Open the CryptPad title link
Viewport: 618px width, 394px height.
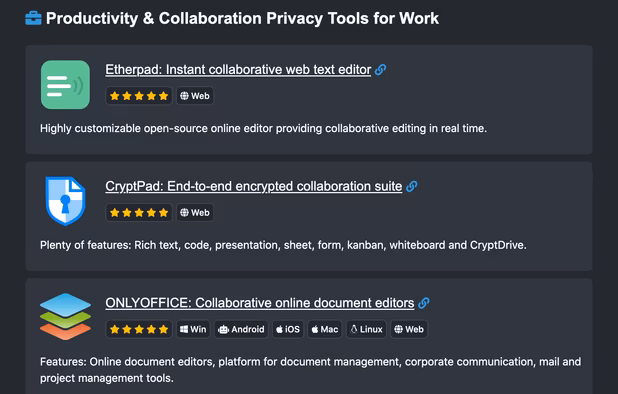(x=253, y=186)
